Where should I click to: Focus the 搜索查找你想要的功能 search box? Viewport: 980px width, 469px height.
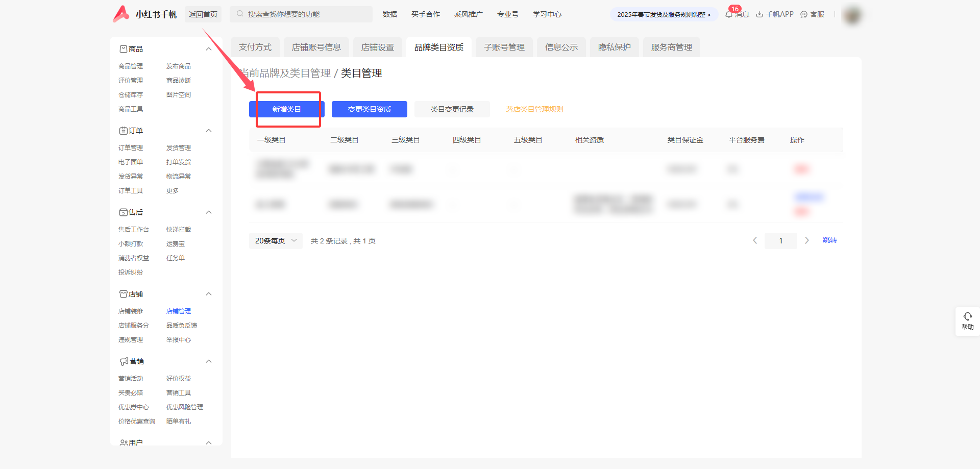[x=301, y=14]
